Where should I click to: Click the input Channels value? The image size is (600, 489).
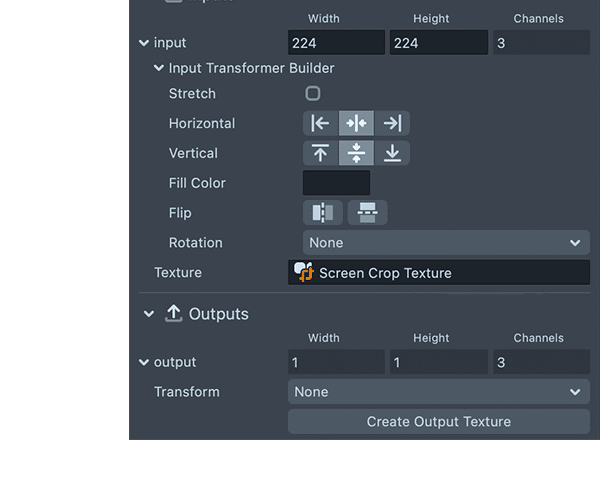[x=541, y=42]
